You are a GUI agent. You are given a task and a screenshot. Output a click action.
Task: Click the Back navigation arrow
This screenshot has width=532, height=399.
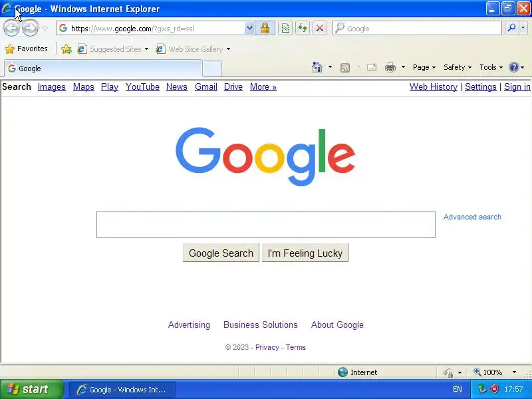11,28
